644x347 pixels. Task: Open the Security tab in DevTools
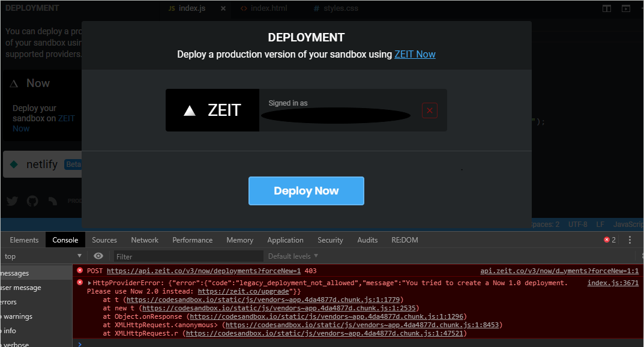point(330,240)
